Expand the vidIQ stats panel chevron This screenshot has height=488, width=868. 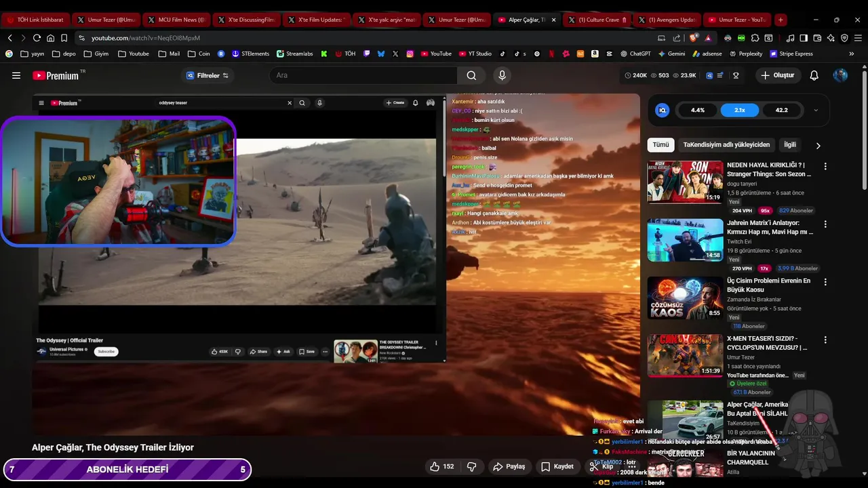point(816,110)
